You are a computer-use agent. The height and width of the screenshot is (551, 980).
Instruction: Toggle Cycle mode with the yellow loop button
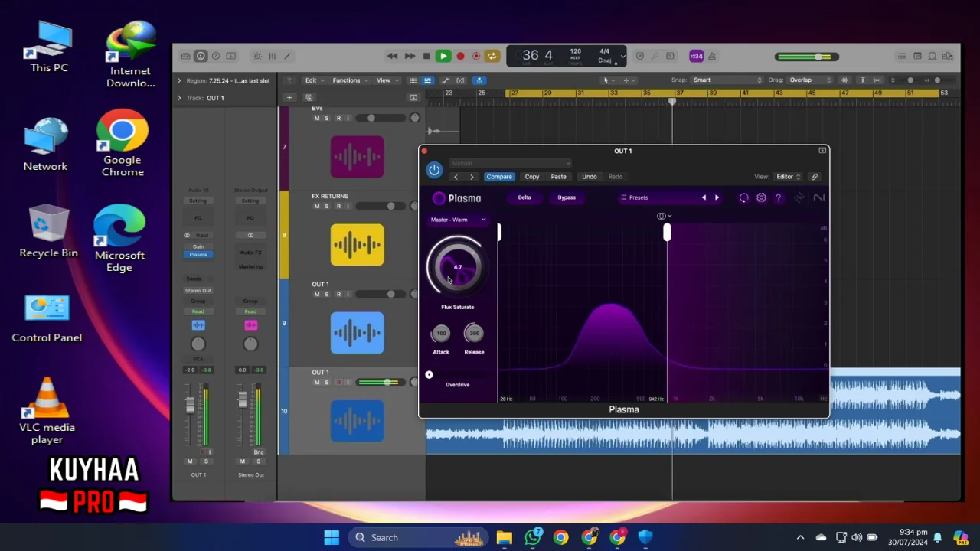(492, 56)
